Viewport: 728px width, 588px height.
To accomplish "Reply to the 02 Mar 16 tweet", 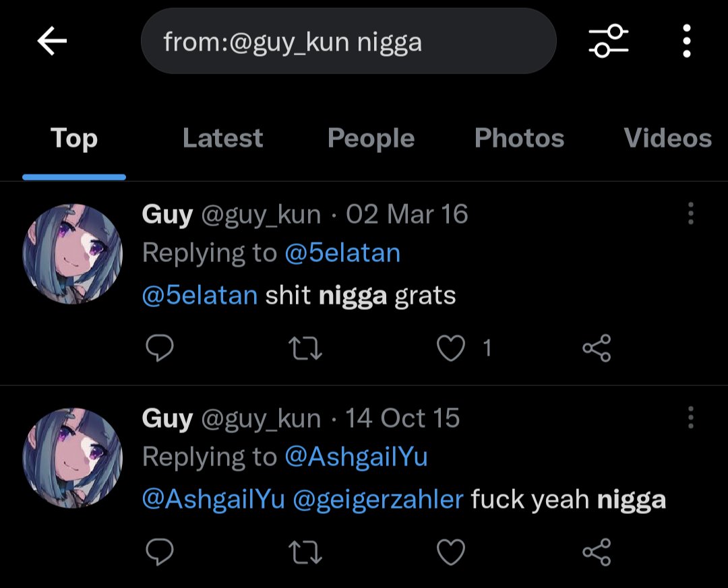I will (x=160, y=348).
